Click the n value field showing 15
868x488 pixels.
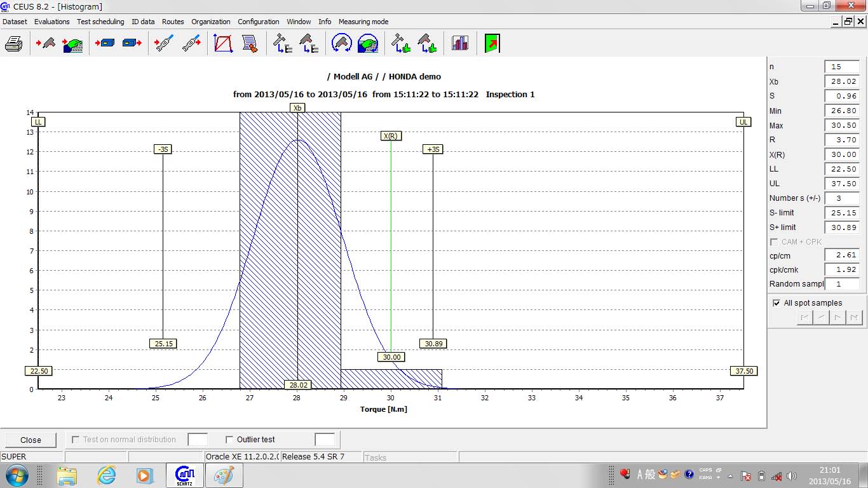click(x=842, y=67)
